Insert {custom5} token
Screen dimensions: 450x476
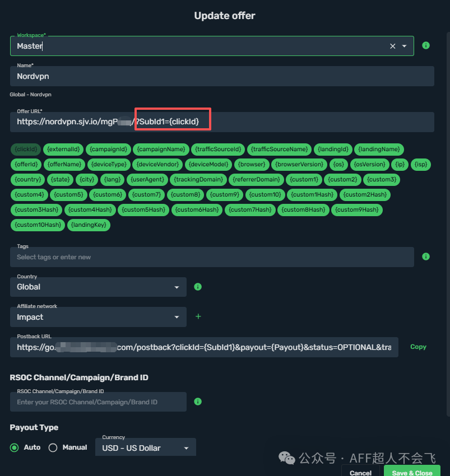point(68,195)
